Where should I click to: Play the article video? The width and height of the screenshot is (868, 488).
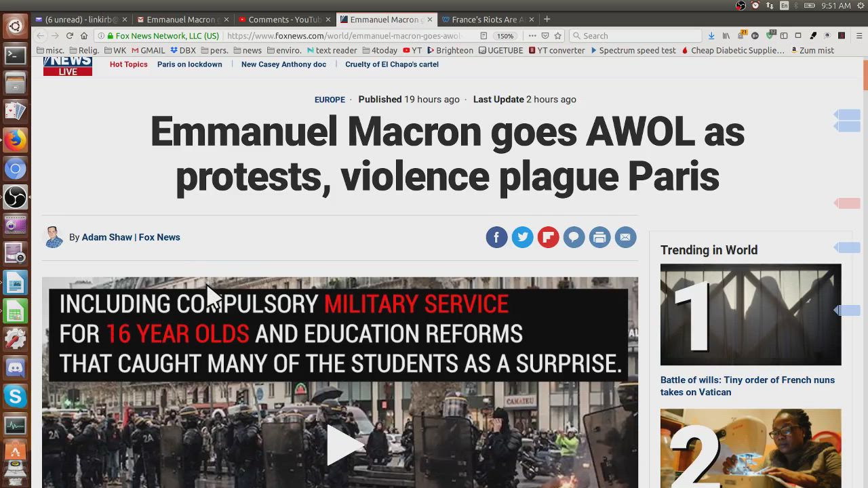pyautogui.click(x=341, y=445)
